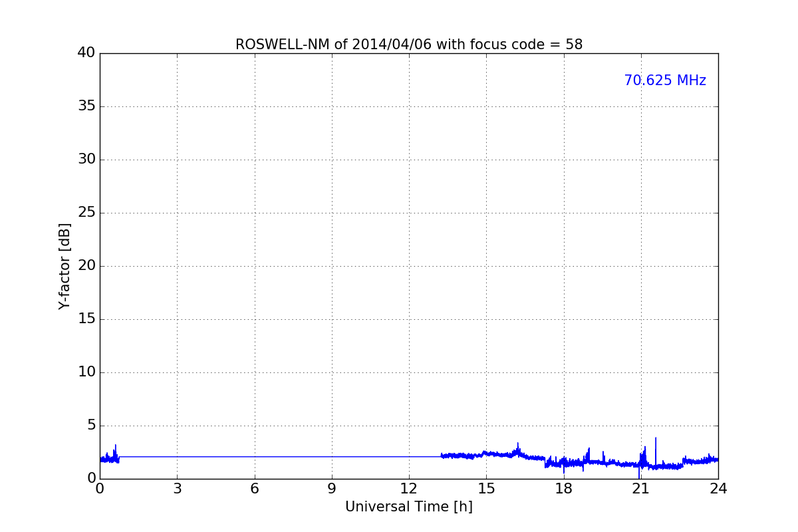The image size is (798, 532).
Task: Click y-axis tick label '40'
Action: [x=86, y=53]
